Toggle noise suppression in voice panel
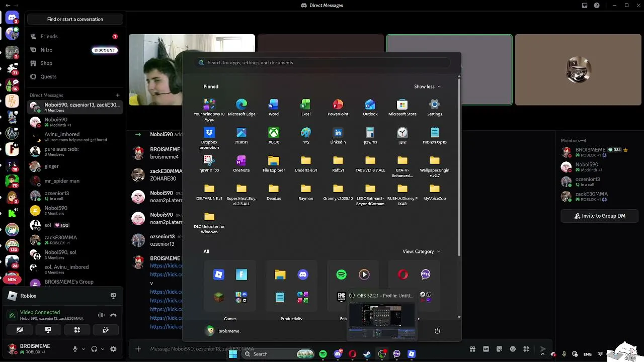 tap(101, 315)
